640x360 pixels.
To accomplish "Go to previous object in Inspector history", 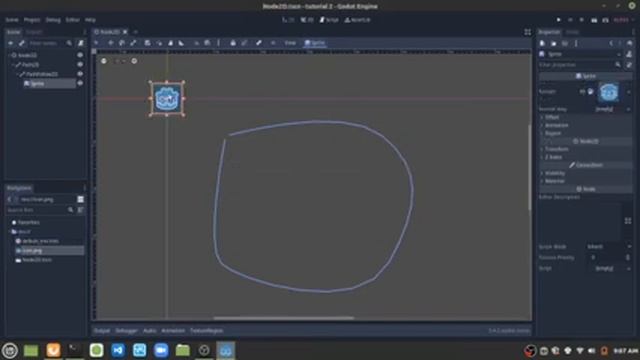I will coord(611,43).
